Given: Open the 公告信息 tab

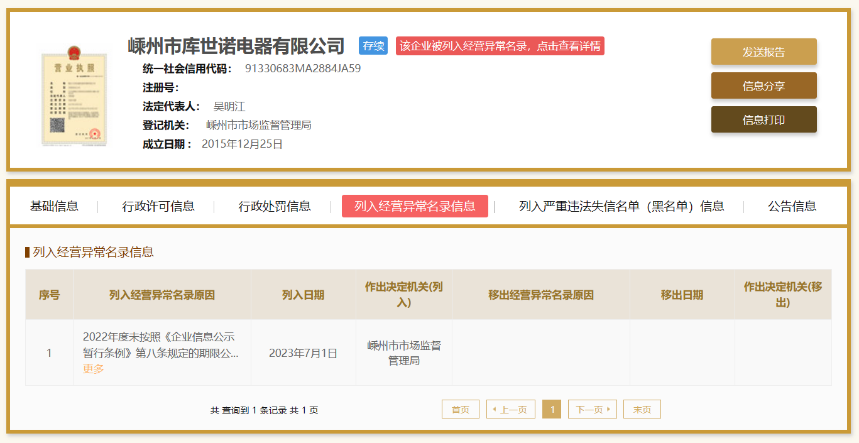Looking at the screenshot, I should [792, 206].
